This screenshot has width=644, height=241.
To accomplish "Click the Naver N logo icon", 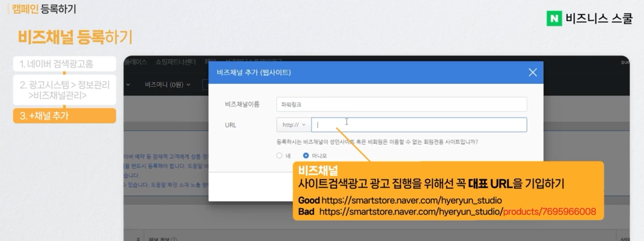I will point(554,18).
